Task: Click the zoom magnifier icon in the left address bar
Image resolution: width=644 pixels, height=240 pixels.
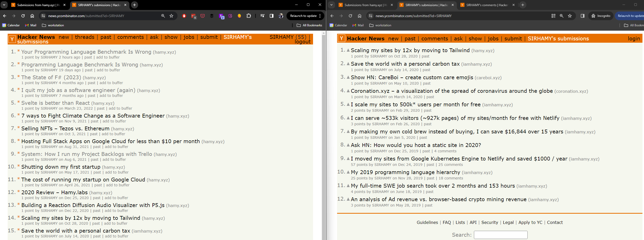Action: (x=163, y=16)
